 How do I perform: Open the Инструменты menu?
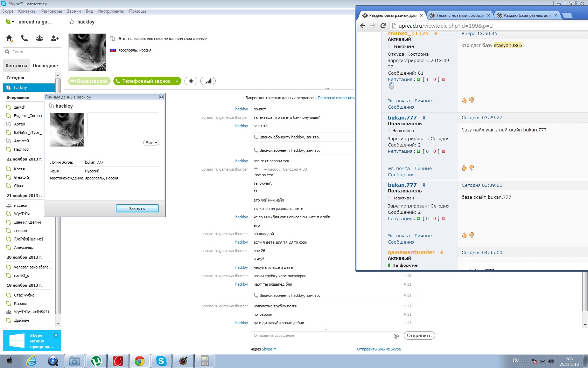coord(111,11)
